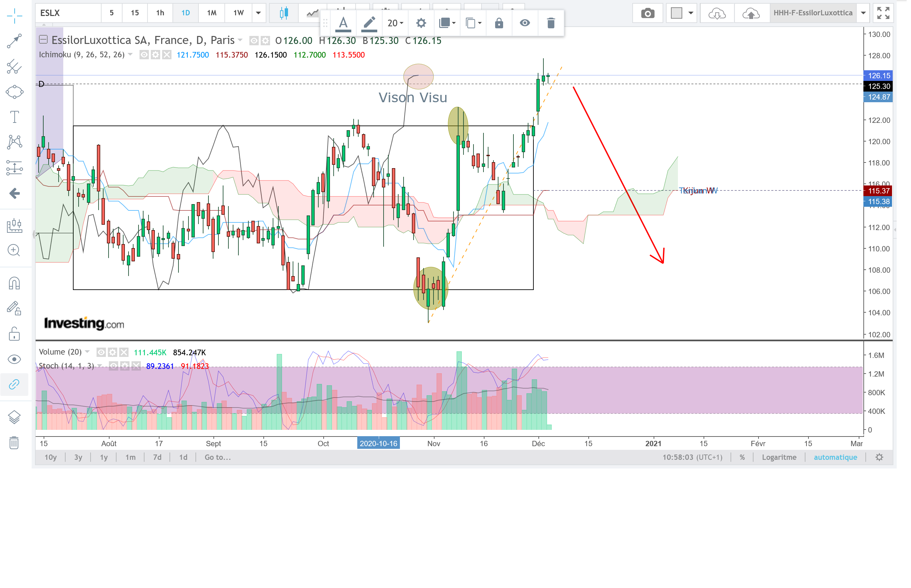Expand the timeframe interval dropdown

258,13
